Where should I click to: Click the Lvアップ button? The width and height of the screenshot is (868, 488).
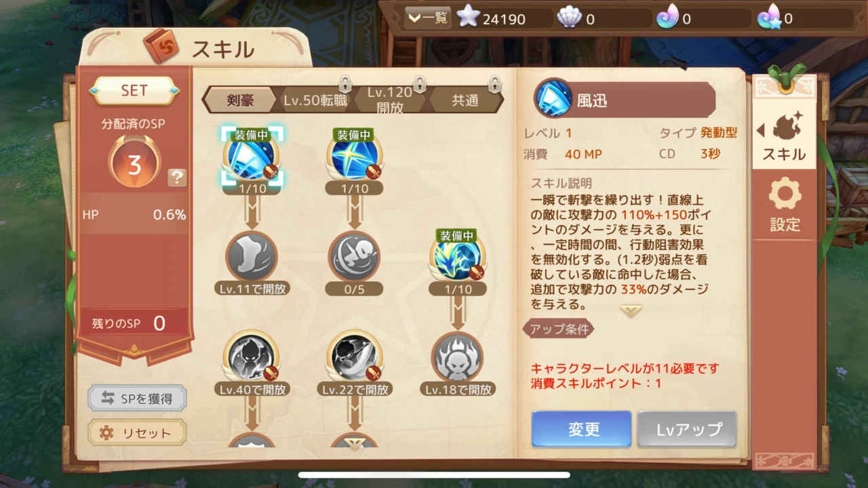[687, 429]
